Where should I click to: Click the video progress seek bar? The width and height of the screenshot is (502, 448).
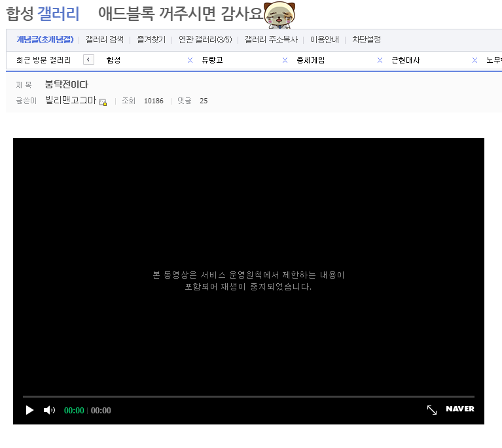(249, 396)
